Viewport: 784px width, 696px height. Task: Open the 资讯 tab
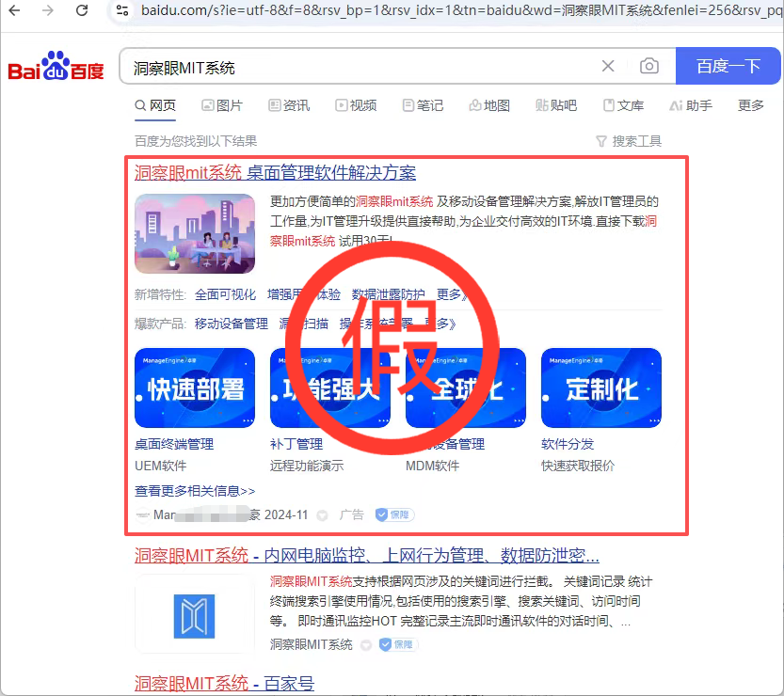tap(289, 105)
